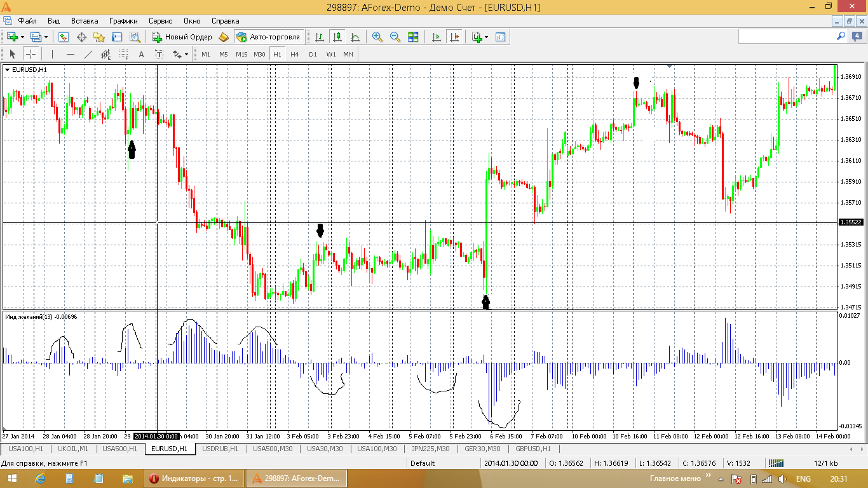Toggle chart Auto Scroll
The height and width of the screenshot is (488, 868).
pos(436,37)
